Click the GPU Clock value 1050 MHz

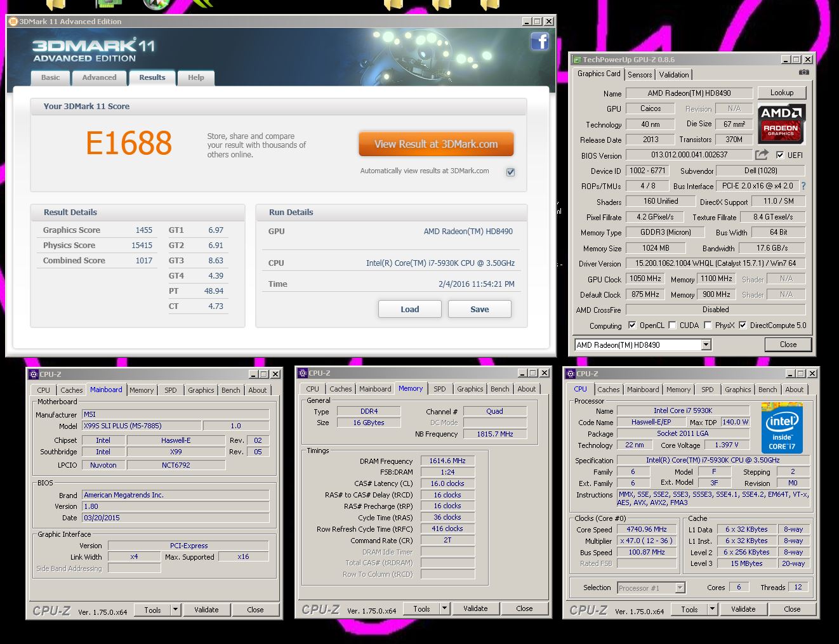(645, 279)
